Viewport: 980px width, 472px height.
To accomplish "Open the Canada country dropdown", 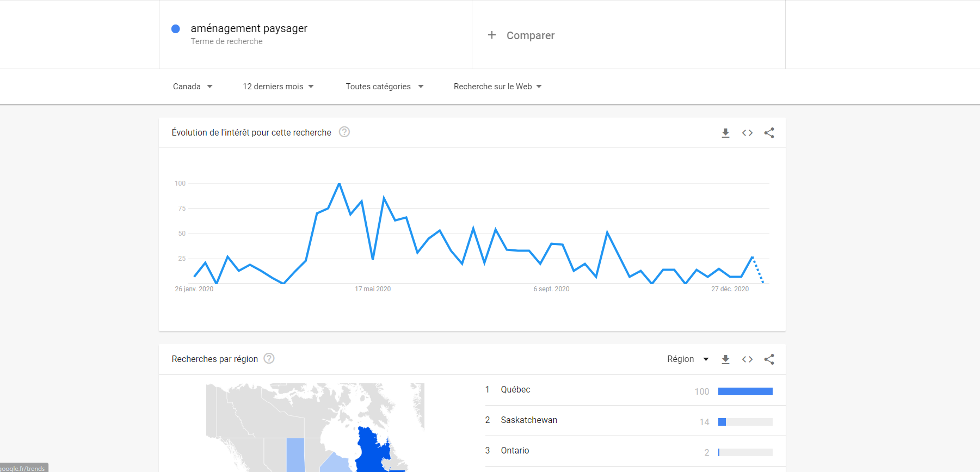I will coord(193,87).
